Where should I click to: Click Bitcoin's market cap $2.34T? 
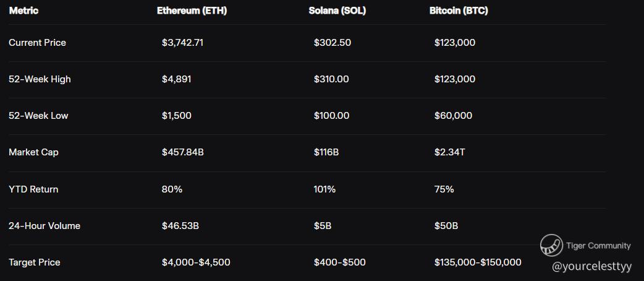tap(449, 152)
